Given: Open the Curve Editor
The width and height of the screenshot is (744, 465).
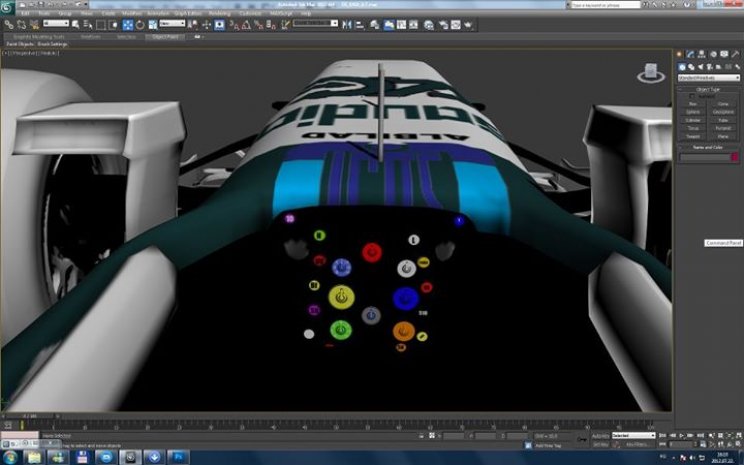Looking at the screenshot, I should (x=401, y=25).
